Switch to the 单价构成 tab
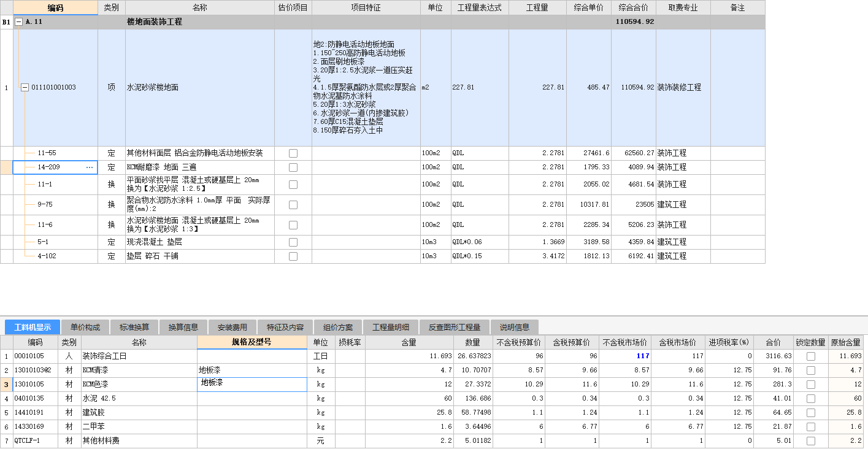Screen dimensions: 868x449 coord(85,327)
